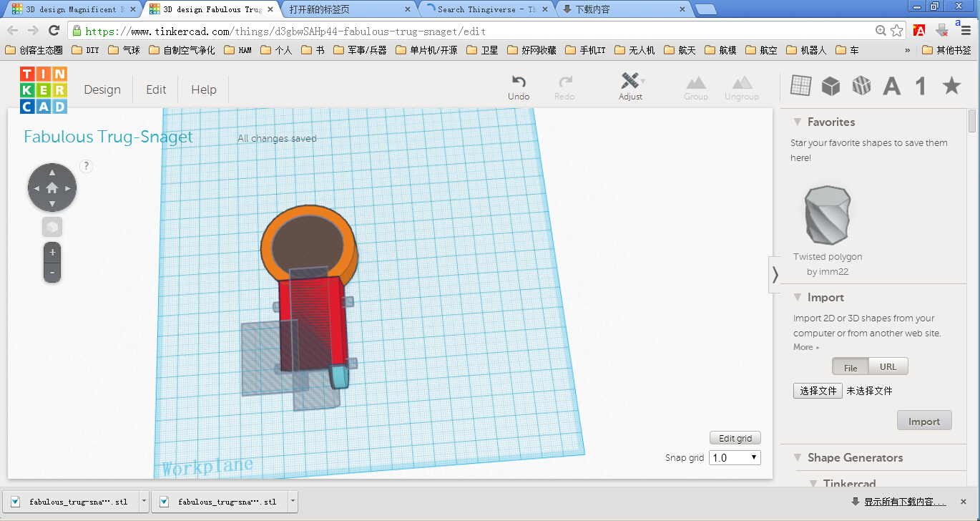This screenshot has width=980, height=521.
Task: Click the Import button
Action: tap(924, 421)
